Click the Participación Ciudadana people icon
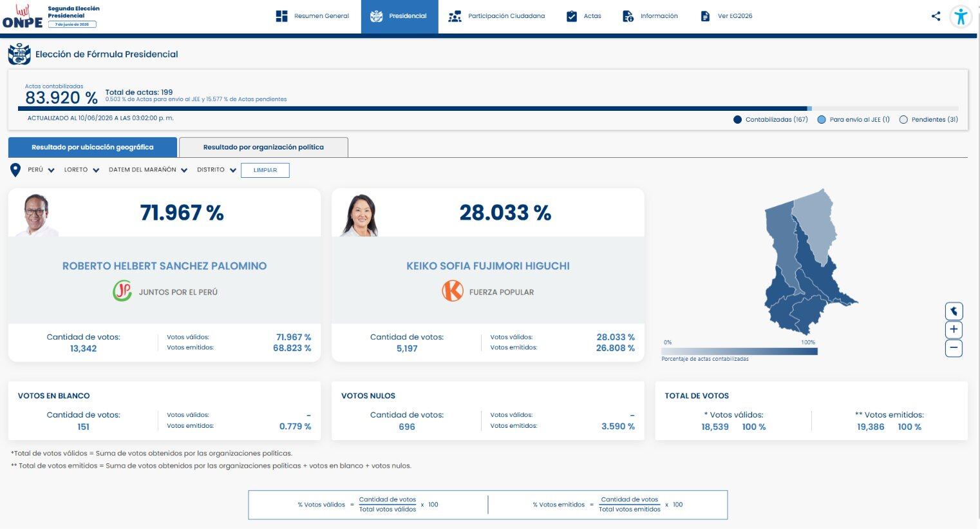This screenshot has height=529, width=980. click(455, 16)
